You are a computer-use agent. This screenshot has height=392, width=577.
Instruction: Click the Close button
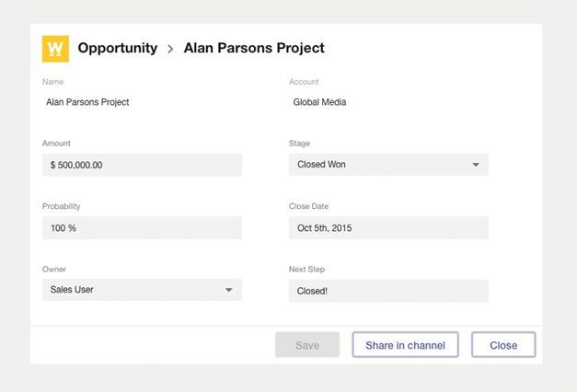(x=503, y=345)
